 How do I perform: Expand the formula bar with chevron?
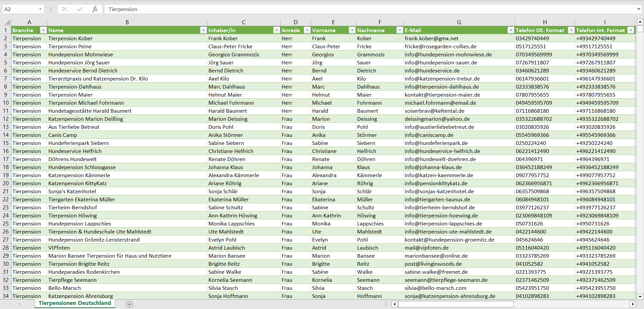pyautogui.click(x=638, y=9)
